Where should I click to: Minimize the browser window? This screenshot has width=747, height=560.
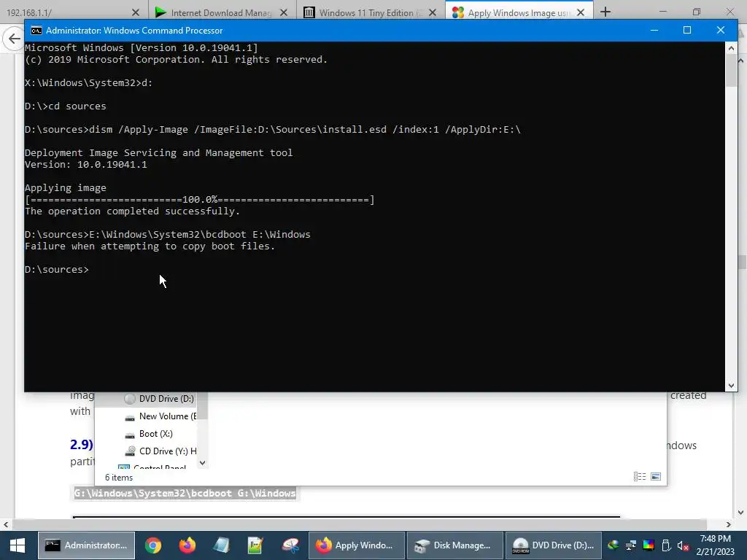click(663, 12)
